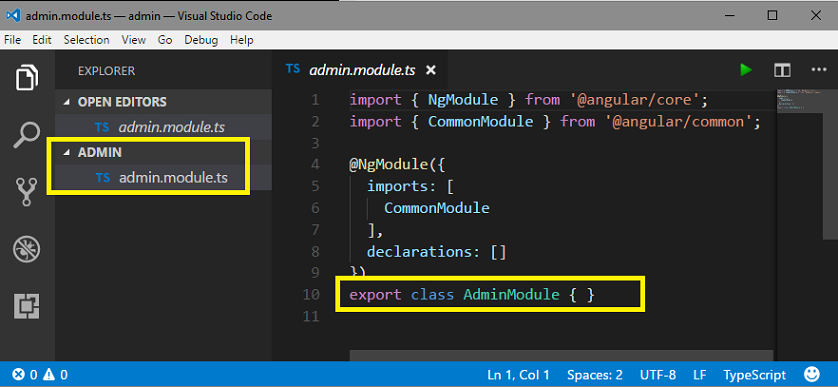Open the Debug view icon

27,250
